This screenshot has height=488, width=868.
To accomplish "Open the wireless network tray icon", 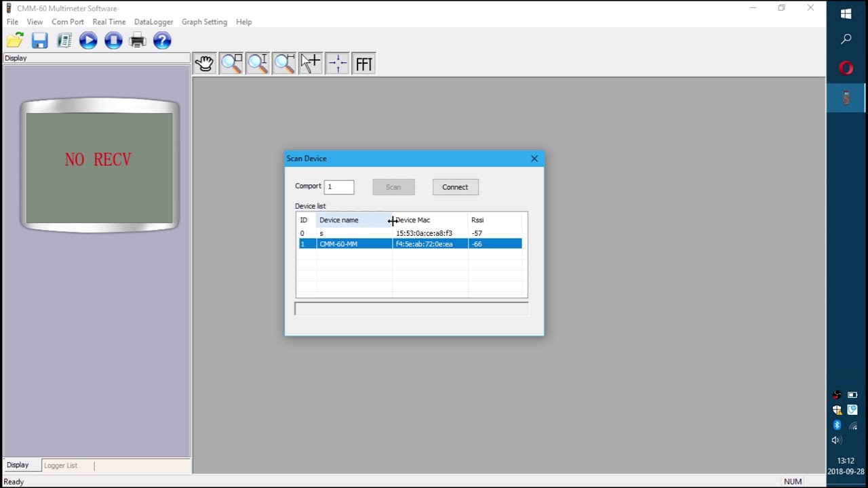I will coord(853,426).
